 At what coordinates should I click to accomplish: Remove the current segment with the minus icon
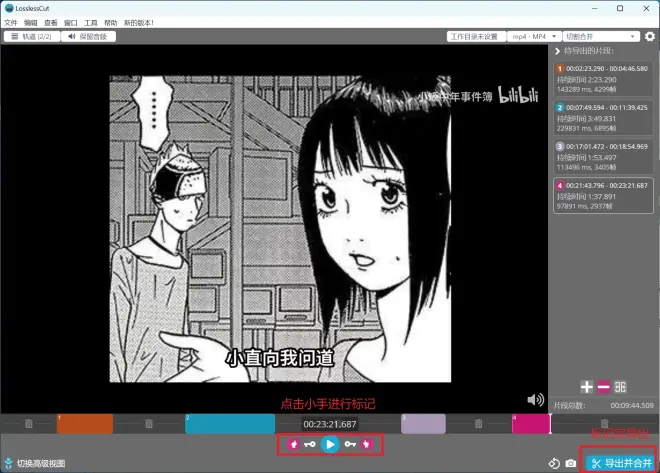coord(603,387)
